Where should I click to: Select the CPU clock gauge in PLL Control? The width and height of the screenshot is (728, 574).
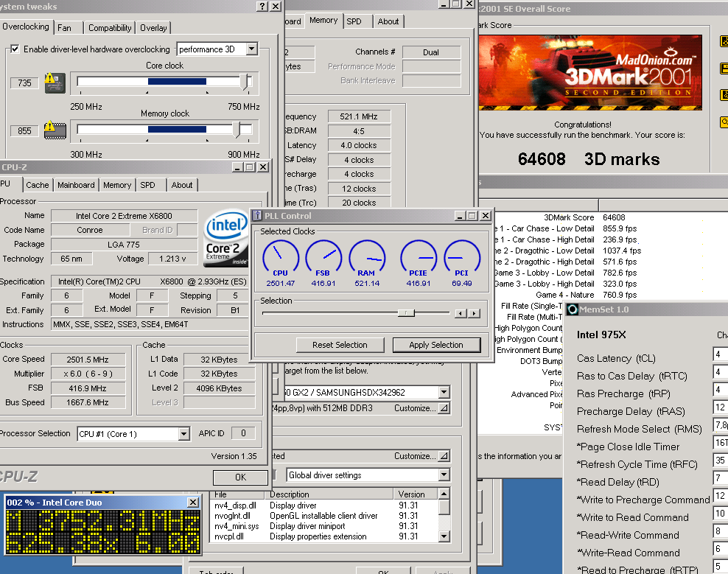click(x=281, y=263)
